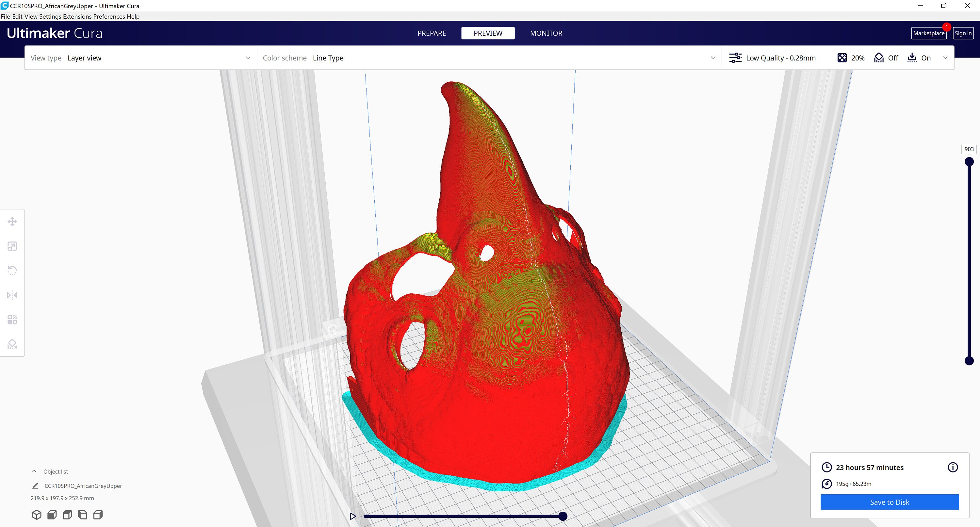Toggle infill density 20% setting
Screen dimensions: 980x527
(x=851, y=58)
